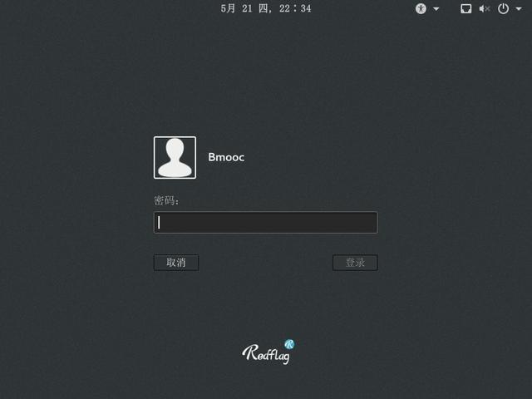
Task: Click the Bmooc user avatar picture
Action: pyautogui.click(x=175, y=157)
